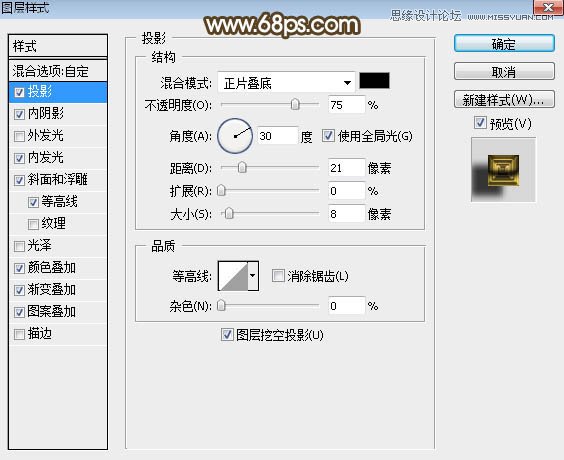Screen dimensions: 564x460
Task: Uncheck the 等高线 sub-item checkbox
Action: pyautogui.click(x=33, y=202)
